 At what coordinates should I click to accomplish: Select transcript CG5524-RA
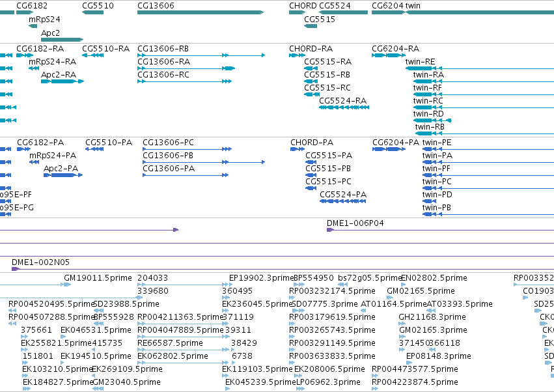344,107
